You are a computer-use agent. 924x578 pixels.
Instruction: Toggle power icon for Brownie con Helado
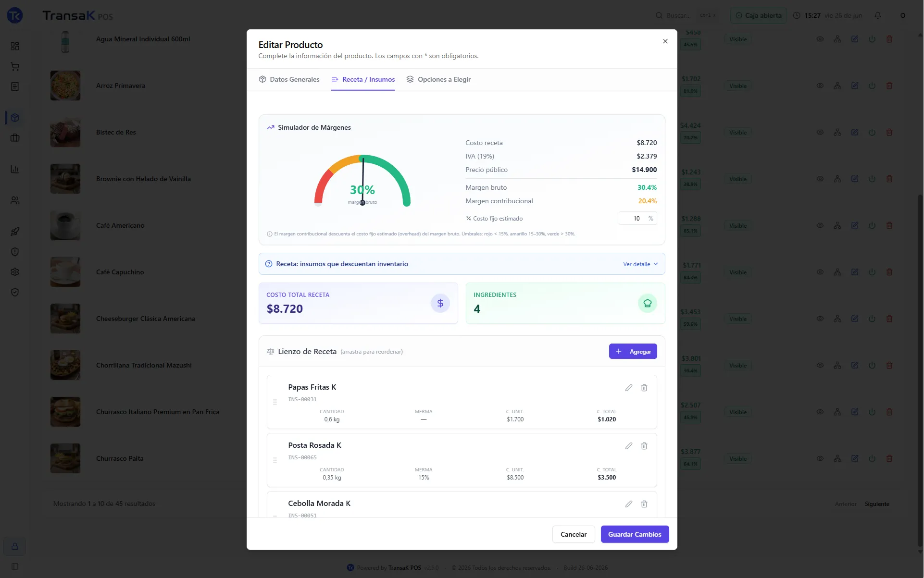[872, 179]
